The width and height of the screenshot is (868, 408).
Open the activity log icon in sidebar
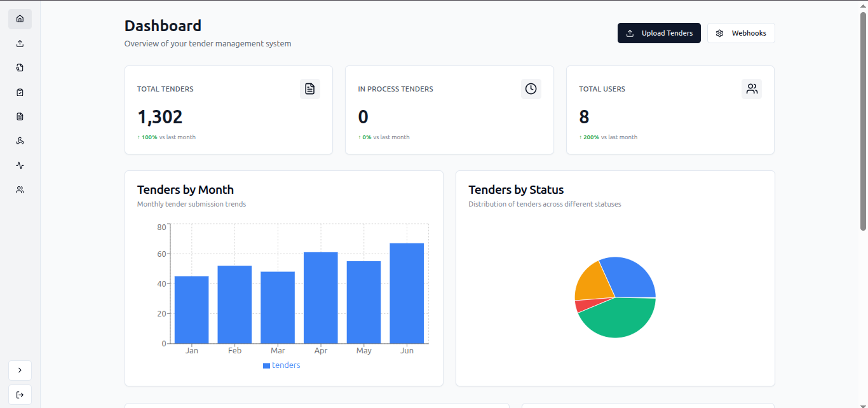[x=20, y=165]
